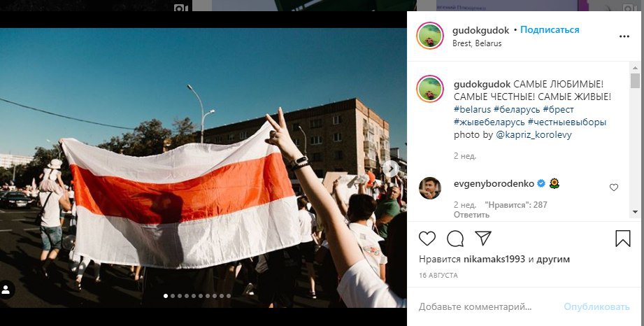Publish the comment with Опубликовать

596,306
